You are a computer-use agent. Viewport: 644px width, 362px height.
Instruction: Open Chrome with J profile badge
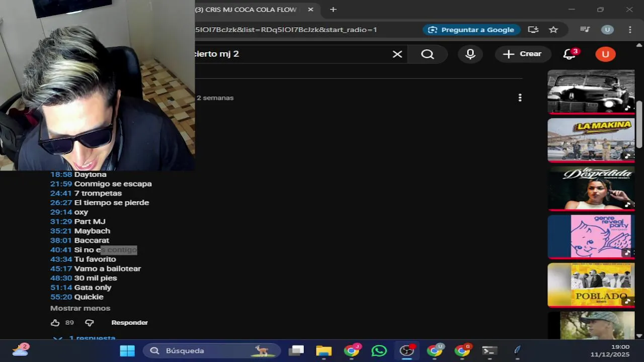point(352,350)
